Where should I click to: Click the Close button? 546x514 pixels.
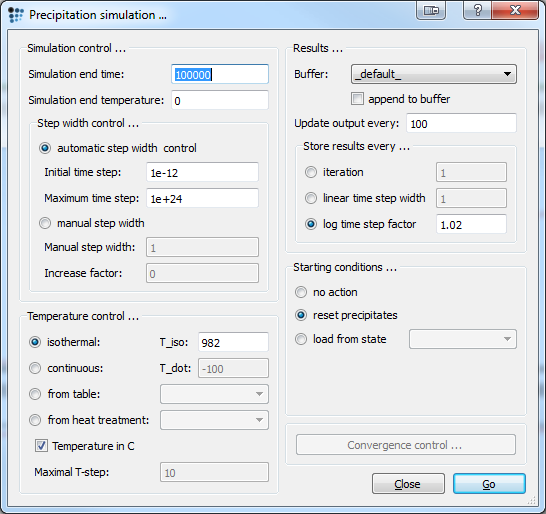pos(408,484)
